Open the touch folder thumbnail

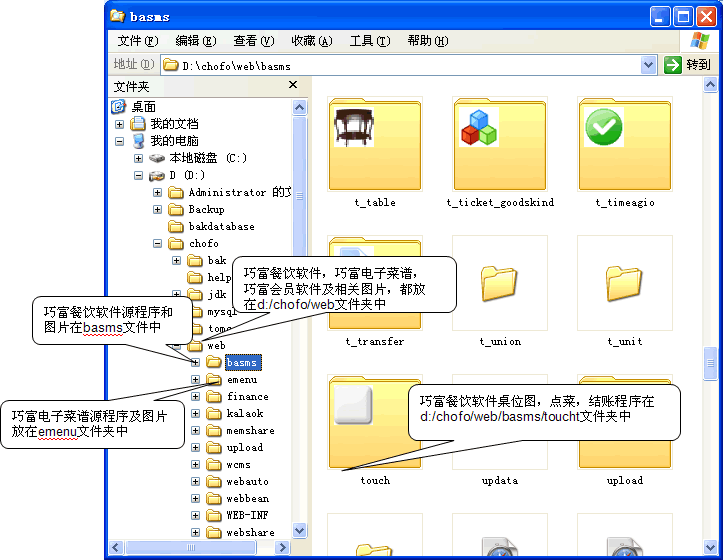click(x=375, y=420)
